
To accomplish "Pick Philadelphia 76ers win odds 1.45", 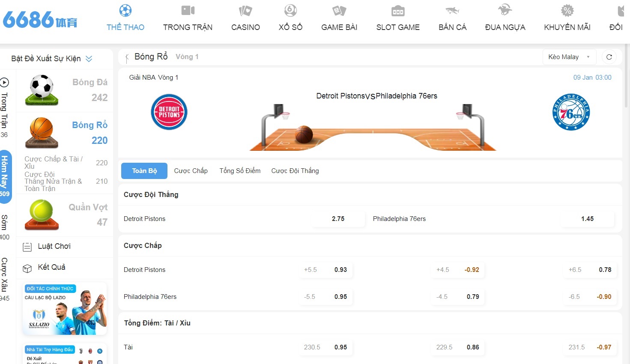I will [x=587, y=219].
